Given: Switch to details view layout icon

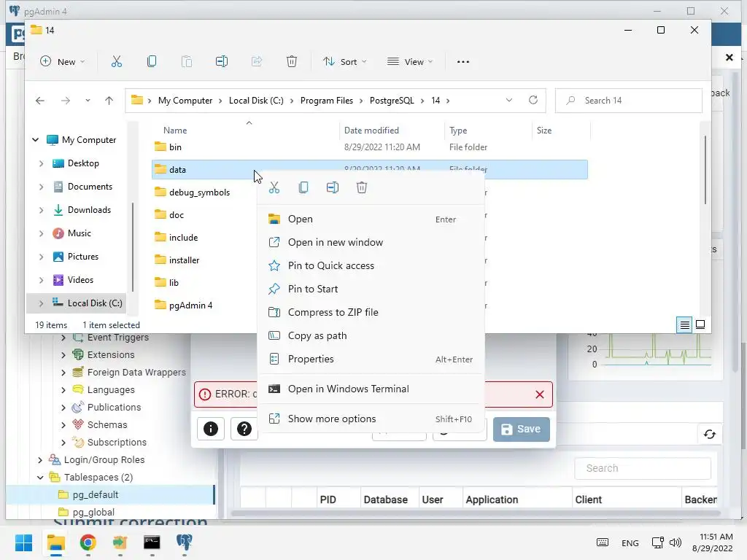Looking at the screenshot, I should pos(684,324).
